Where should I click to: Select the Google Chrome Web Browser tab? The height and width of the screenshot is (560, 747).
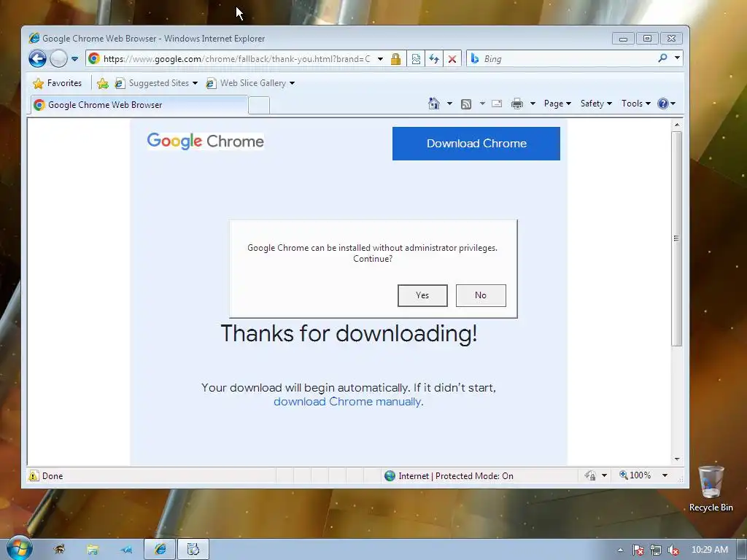pos(139,105)
